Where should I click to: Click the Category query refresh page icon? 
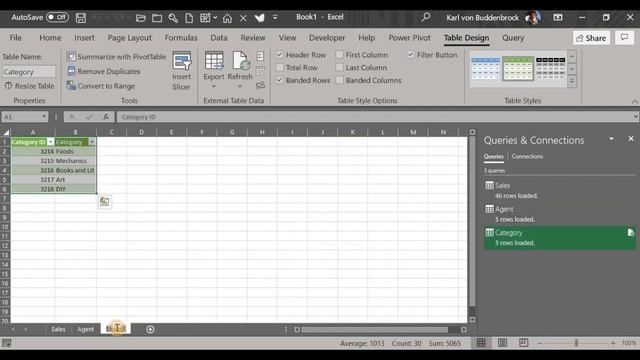(631, 233)
